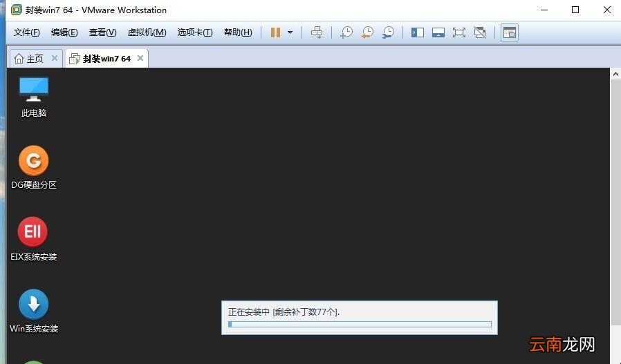Toggle Unity mode icon

[x=480, y=32]
